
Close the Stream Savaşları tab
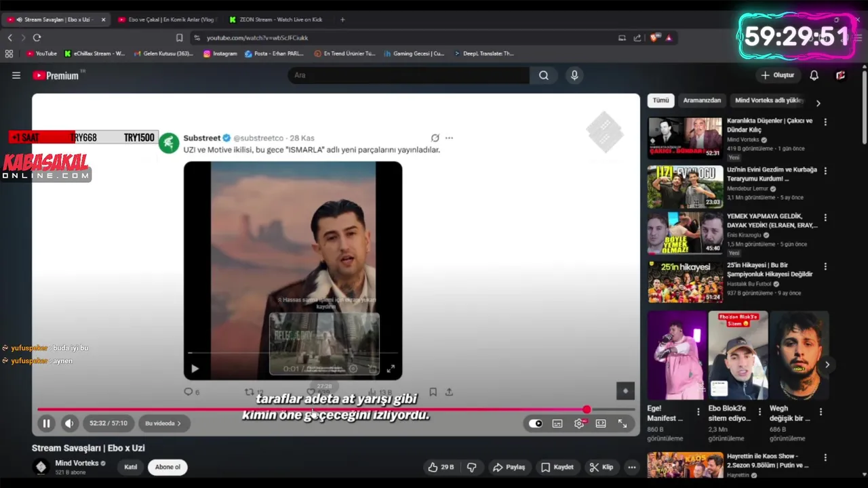tap(103, 20)
